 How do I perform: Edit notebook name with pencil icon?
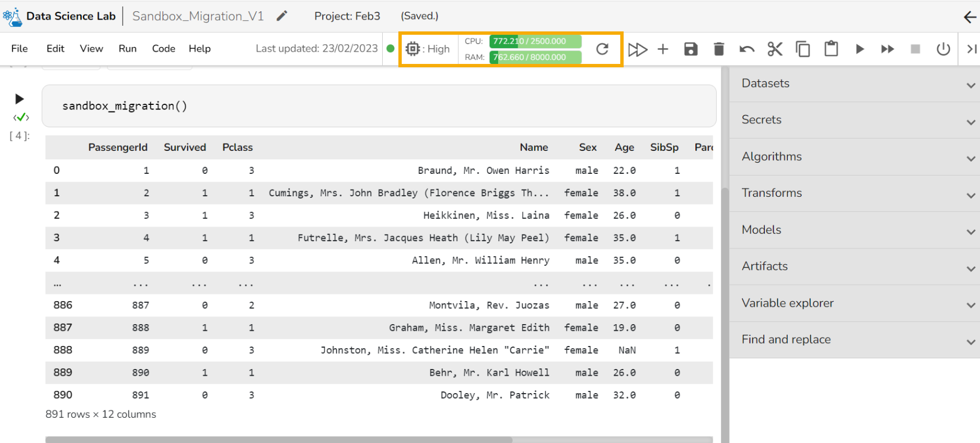(x=282, y=16)
